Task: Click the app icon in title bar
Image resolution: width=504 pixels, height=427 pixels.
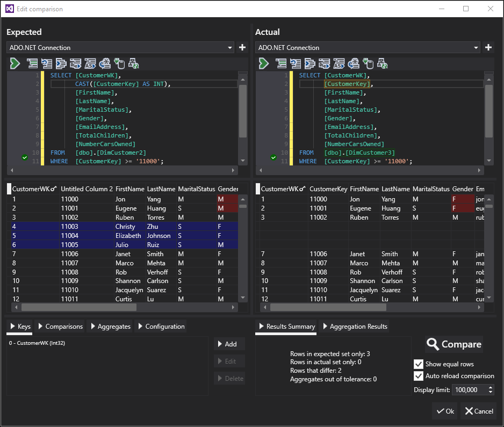Action: point(10,9)
